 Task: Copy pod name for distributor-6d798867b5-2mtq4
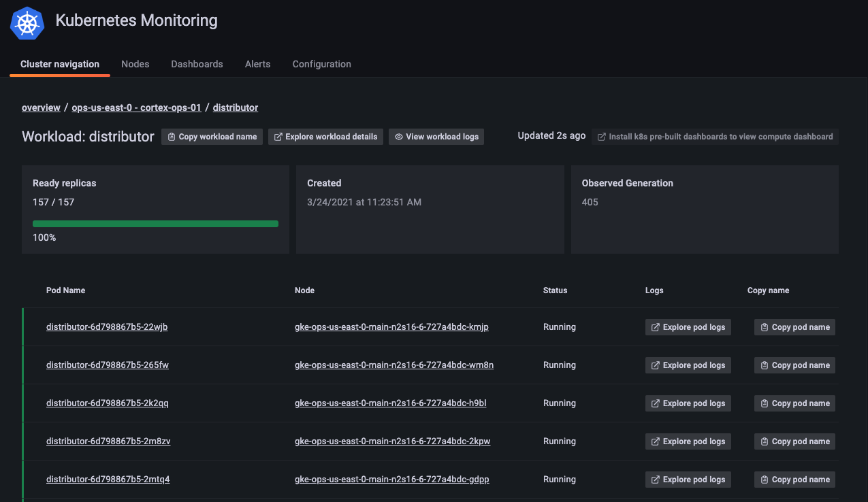794,480
